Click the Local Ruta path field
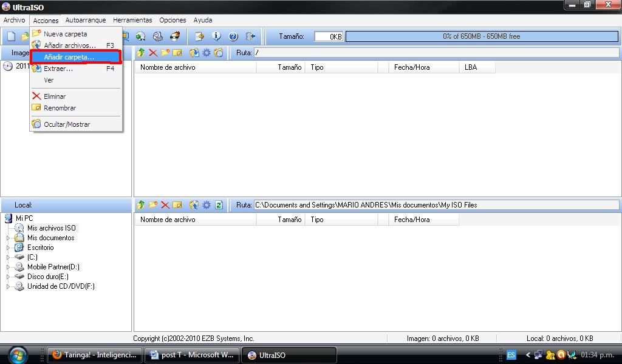The height and width of the screenshot is (364, 622). click(x=436, y=205)
